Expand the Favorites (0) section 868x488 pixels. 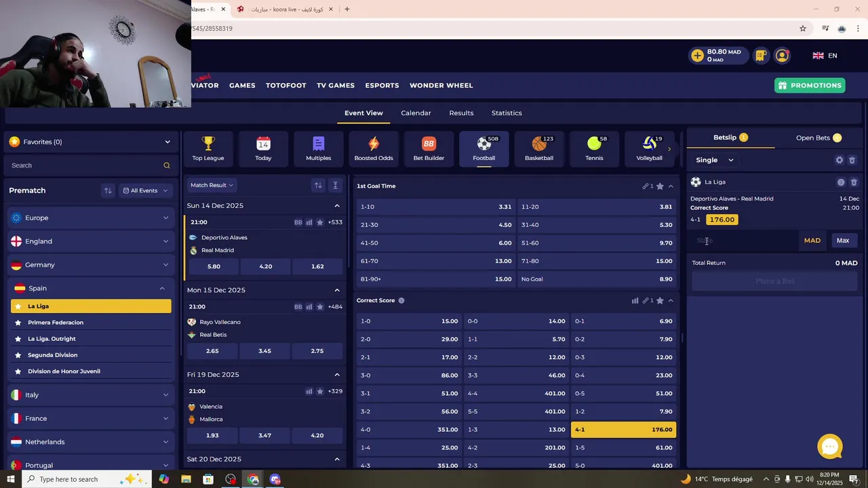pyautogui.click(x=90, y=142)
